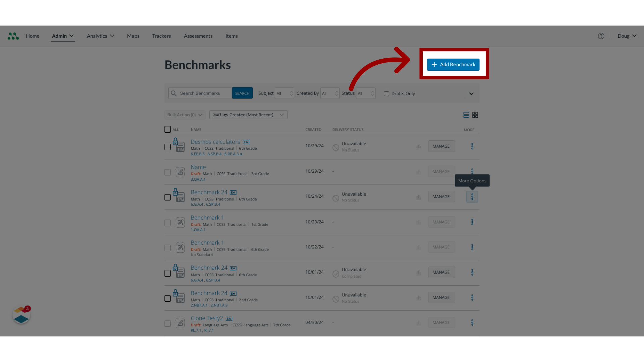The height and width of the screenshot is (362, 644).
Task: Go to Home in navigation
Action: click(33, 36)
